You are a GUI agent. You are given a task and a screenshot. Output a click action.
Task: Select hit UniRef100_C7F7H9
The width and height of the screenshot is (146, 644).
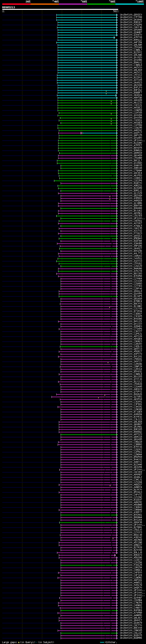click(x=131, y=17)
